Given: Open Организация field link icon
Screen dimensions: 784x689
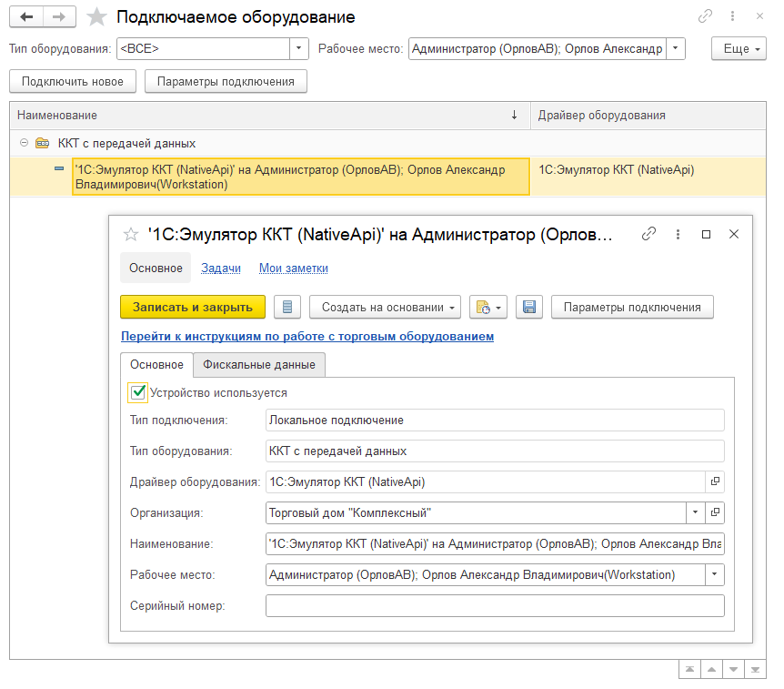Looking at the screenshot, I should [x=715, y=512].
